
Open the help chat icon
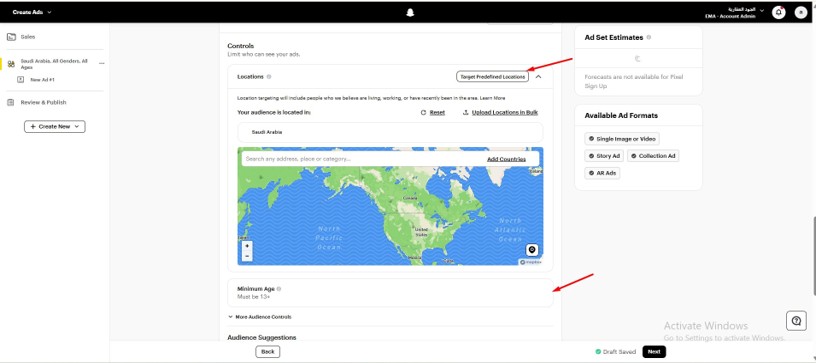[x=796, y=320]
